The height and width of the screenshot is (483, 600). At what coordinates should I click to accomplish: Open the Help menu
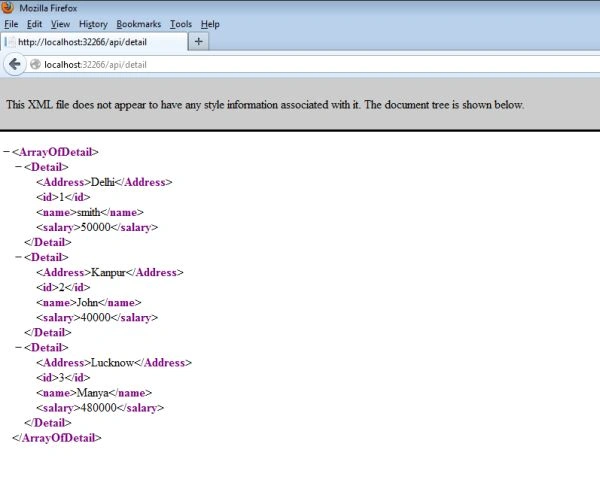tap(210, 24)
